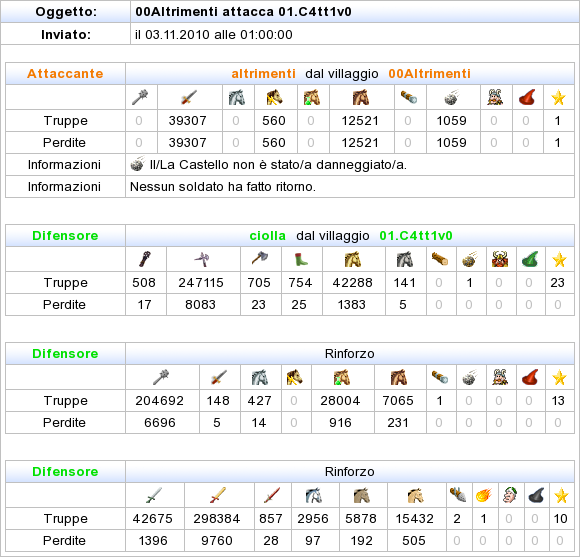The height and width of the screenshot is (557, 580).
Task: Select the Inviato: label
Action: 66,34
